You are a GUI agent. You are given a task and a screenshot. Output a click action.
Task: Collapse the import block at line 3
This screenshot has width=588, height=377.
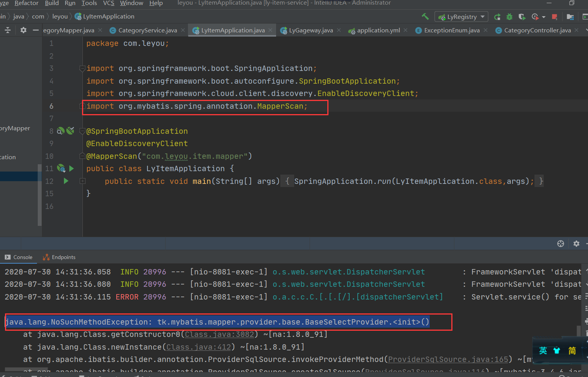[82, 69]
